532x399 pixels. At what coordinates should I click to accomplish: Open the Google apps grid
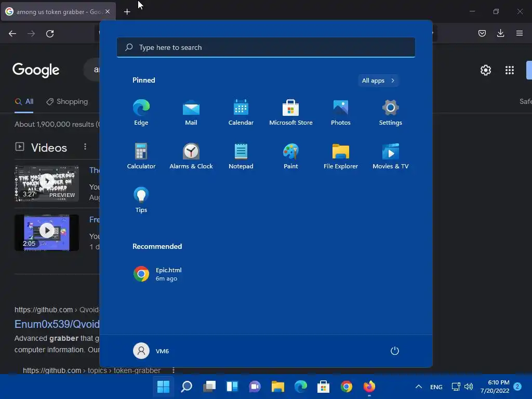(510, 70)
